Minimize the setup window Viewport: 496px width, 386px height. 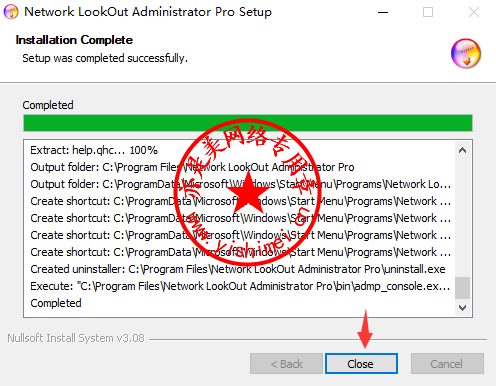click(383, 12)
